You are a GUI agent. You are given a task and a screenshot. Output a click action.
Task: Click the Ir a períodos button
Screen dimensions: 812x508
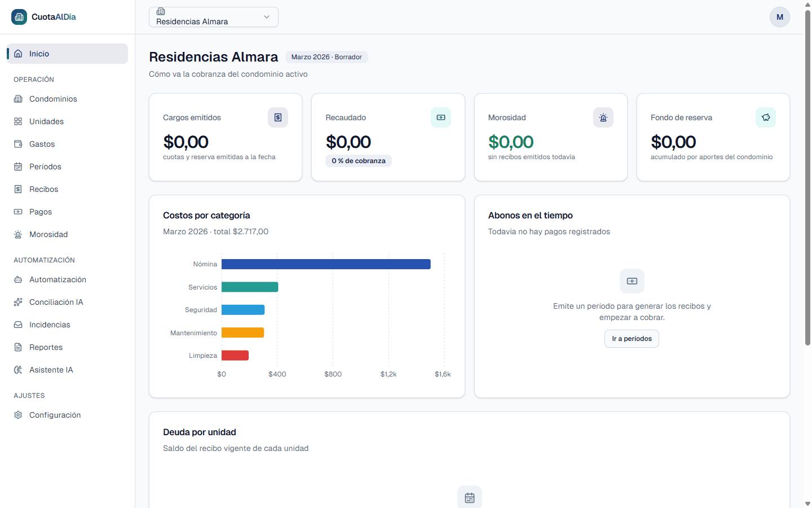(632, 339)
